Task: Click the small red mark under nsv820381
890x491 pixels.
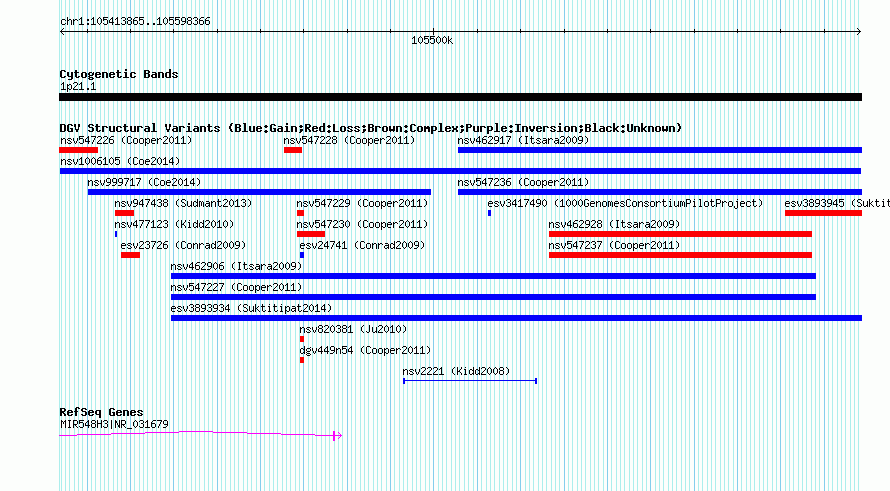Action: [x=302, y=339]
